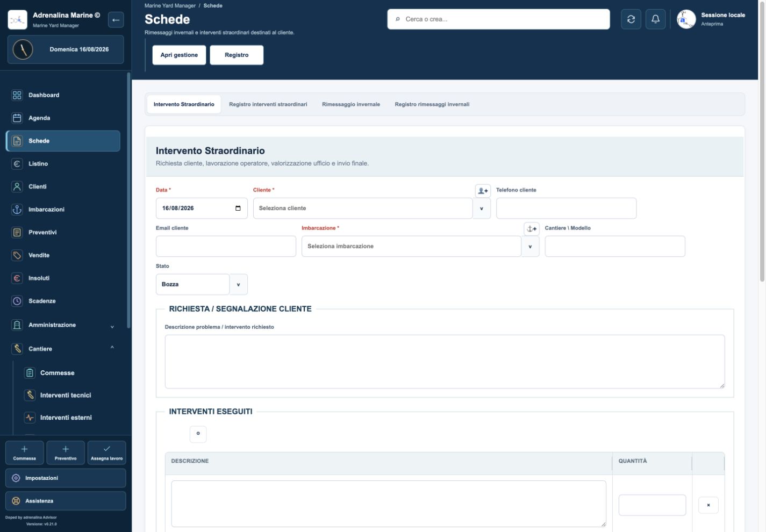Click the analog clock widget
766x532 pixels.
tap(23, 49)
